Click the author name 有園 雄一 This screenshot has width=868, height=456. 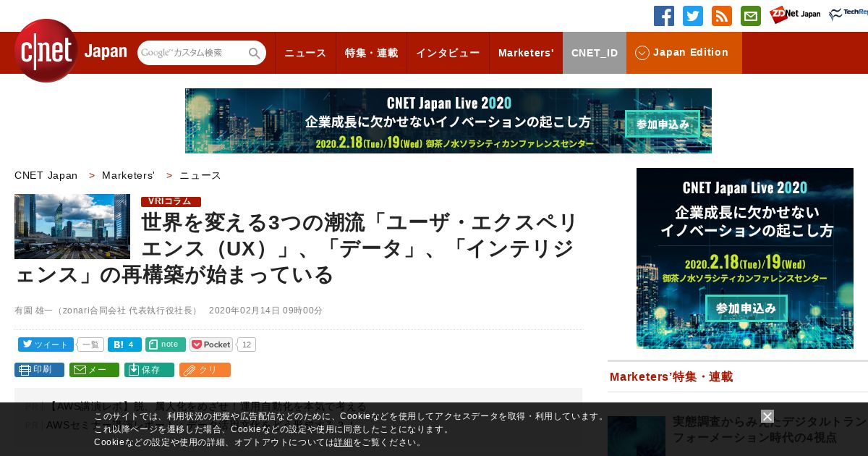coord(33,311)
